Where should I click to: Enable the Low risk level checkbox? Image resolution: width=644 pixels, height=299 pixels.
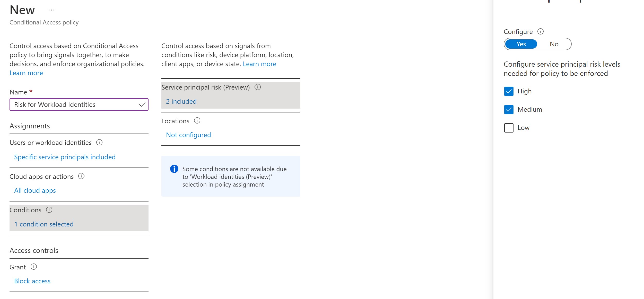509,128
